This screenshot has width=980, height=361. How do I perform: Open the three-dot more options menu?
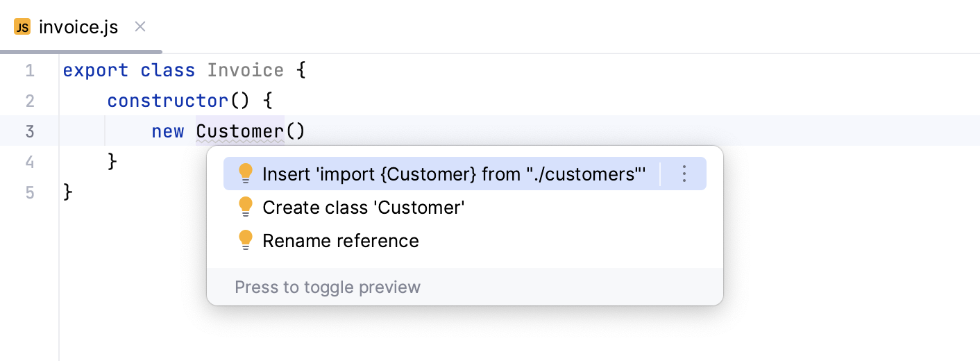pyautogui.click(x=684, y=174)
